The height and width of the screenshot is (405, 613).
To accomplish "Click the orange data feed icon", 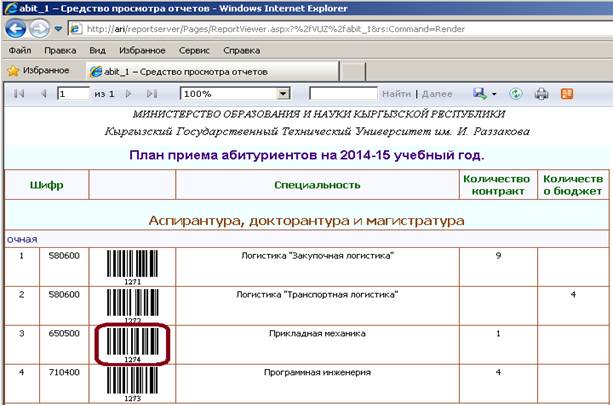I will tap(567, 94).
